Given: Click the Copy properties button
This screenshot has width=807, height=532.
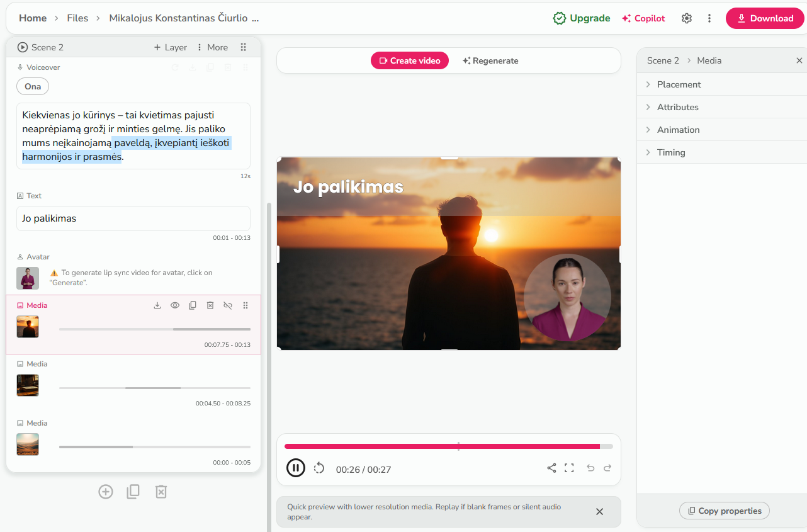Looking at the screenshot, I should click(x=725, y=511).
